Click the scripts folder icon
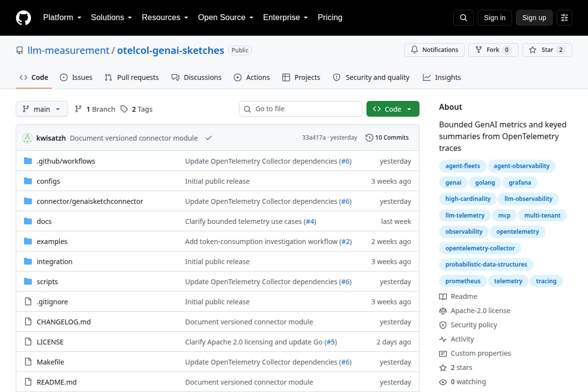Screen dimensions: 588x392 pos(28,282)
